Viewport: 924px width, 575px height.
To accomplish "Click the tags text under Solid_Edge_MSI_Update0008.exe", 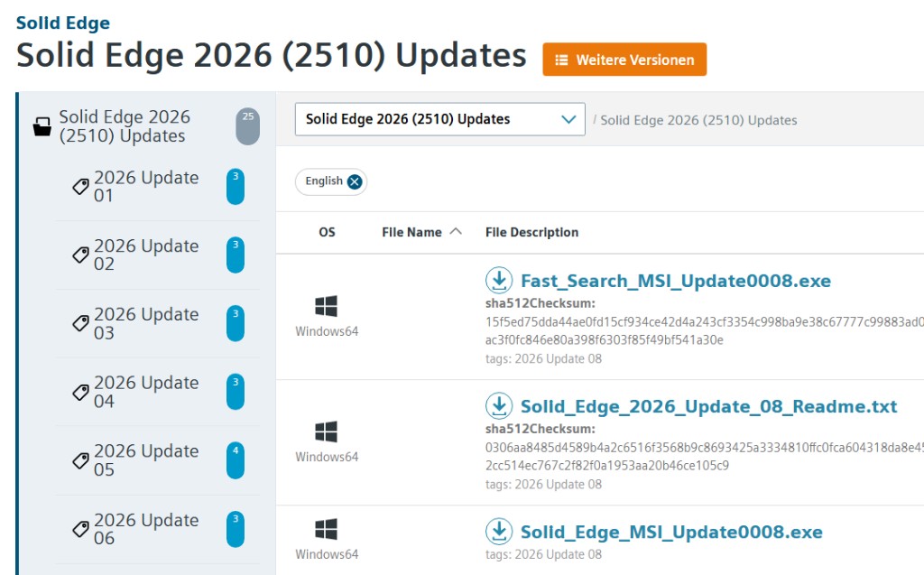I will click(x=543, y=554).
